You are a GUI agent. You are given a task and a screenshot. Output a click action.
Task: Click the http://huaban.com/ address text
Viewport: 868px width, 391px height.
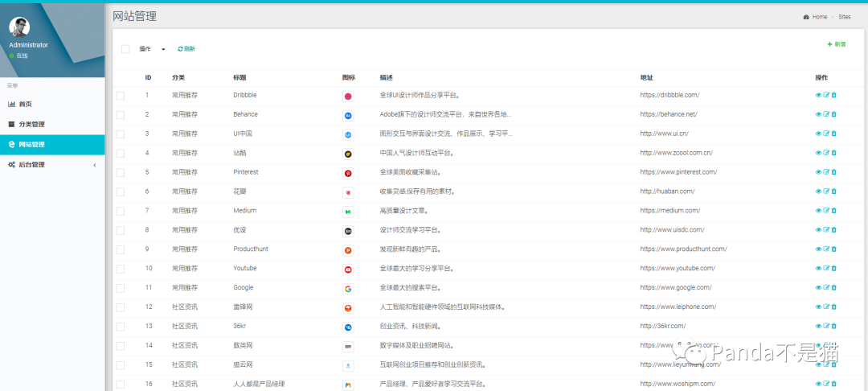click(x=668, y=191)
